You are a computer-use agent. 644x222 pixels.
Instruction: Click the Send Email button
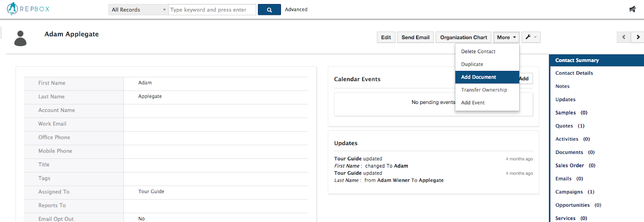click(x=415, y=37)
